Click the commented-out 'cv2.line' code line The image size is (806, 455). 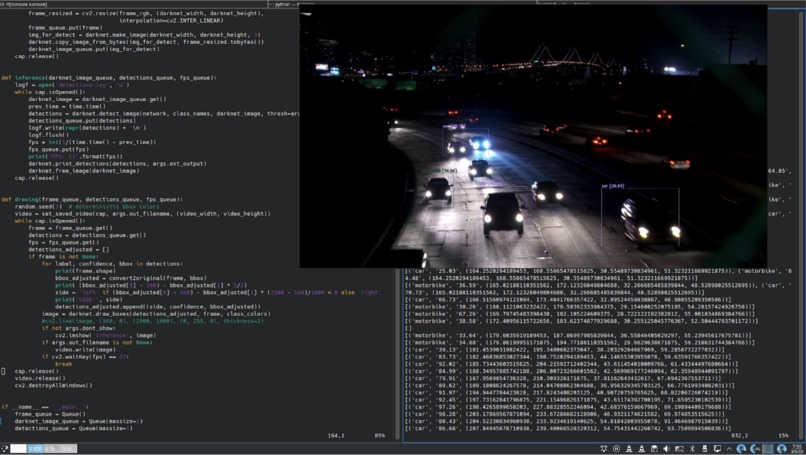152,321
